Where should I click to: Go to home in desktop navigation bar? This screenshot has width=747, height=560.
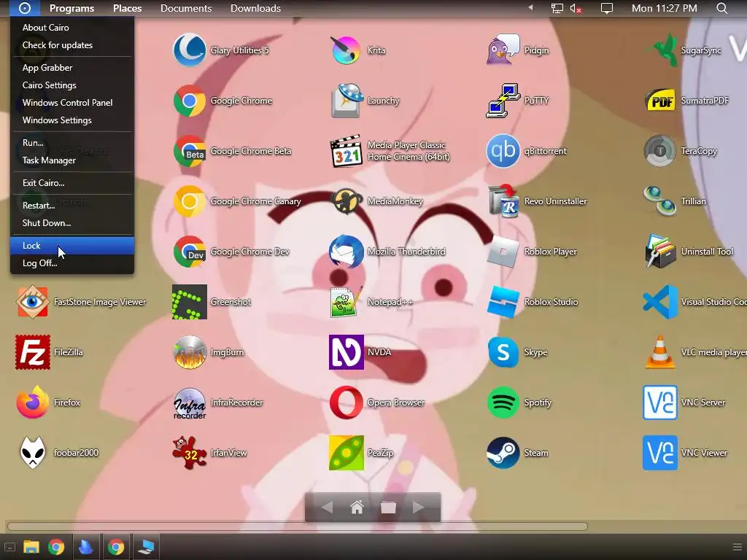(357, 507)
